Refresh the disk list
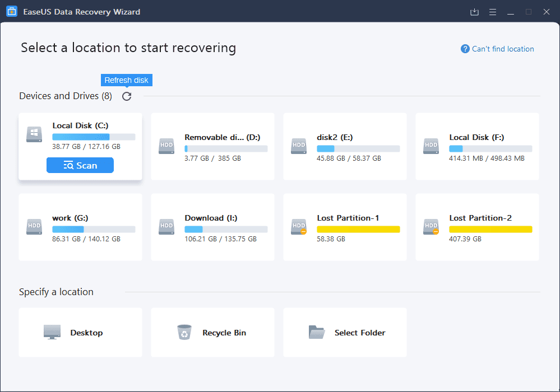 [x=127, y=96]
